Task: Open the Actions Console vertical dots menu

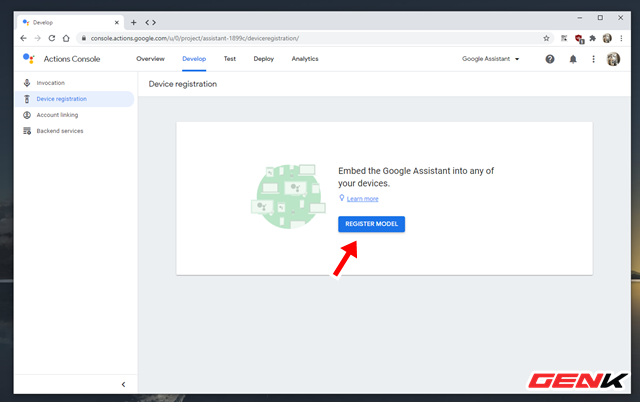Action: tap(593, 59)
